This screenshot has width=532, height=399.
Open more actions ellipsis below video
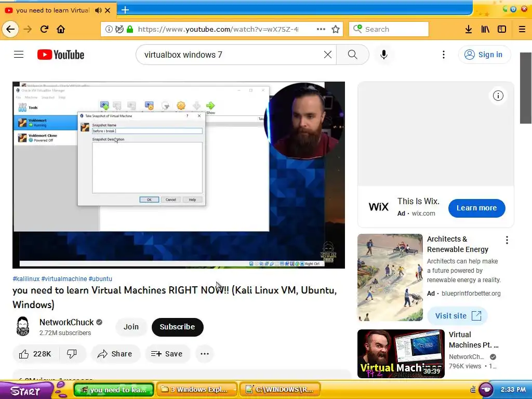click(x=205, y=354)
